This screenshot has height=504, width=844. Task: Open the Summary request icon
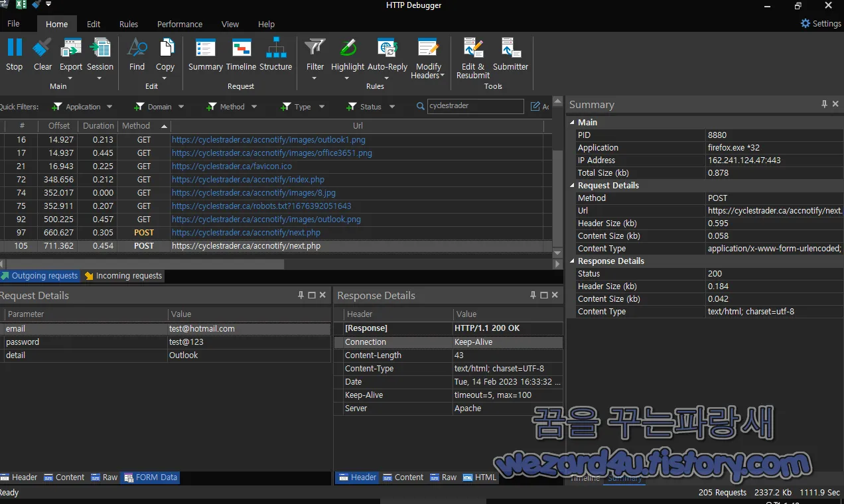(206, 48)
